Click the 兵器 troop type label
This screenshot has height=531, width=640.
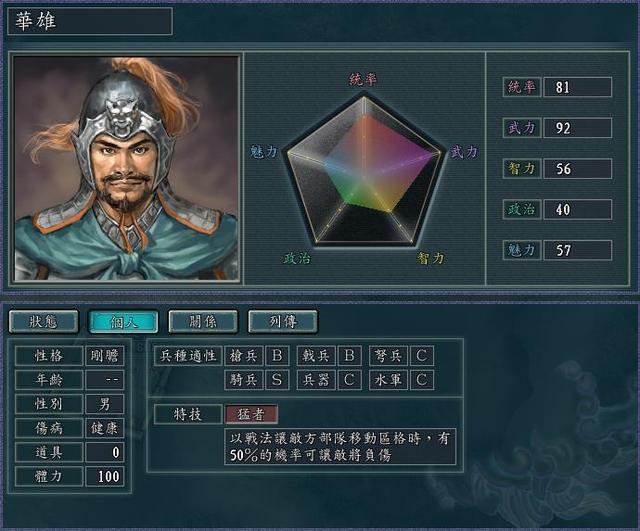point(316,380)
